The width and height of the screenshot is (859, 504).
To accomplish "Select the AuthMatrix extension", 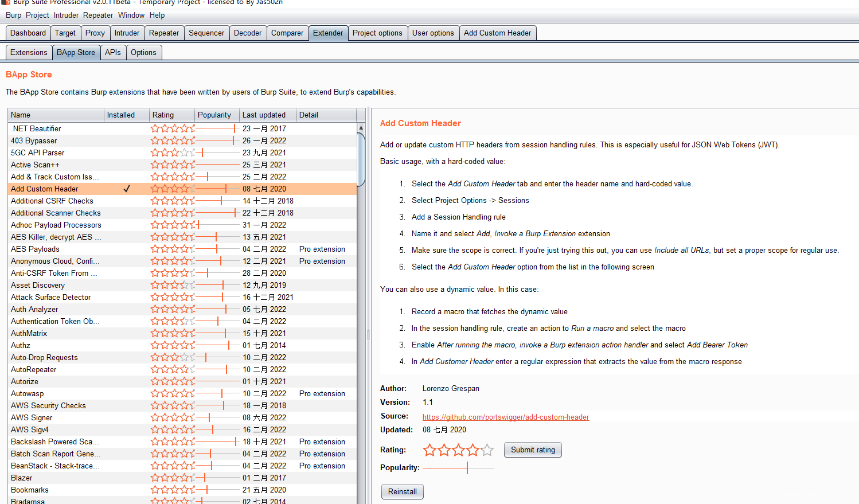I will pos(182,333).
